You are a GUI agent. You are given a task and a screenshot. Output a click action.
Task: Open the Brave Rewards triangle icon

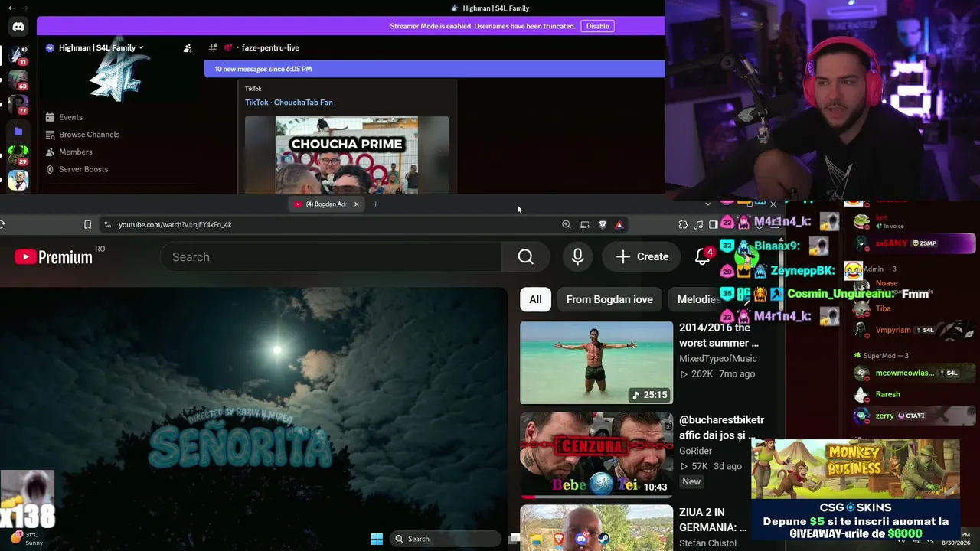pos(619,224)
